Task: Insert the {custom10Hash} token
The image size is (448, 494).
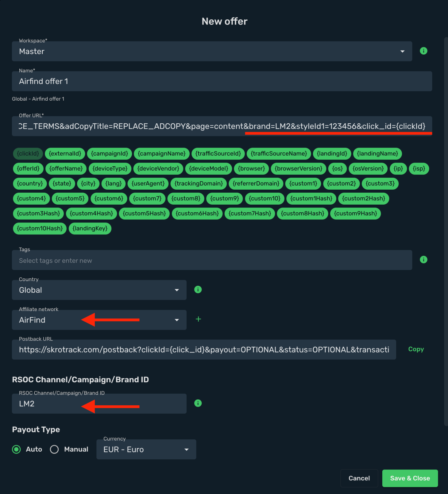Action: point(40,228)
